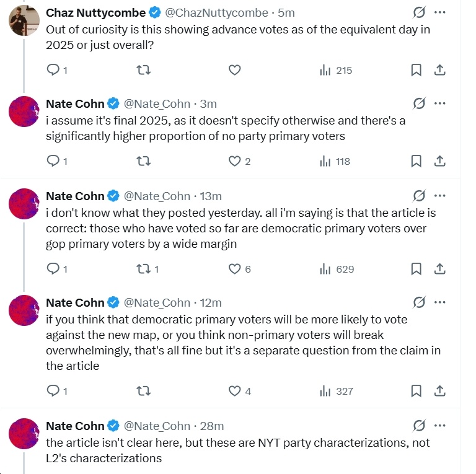Retweet Chaz Nuttycombe's advance votes question
This screenshot has width=476, height=474.
point(143,70)
